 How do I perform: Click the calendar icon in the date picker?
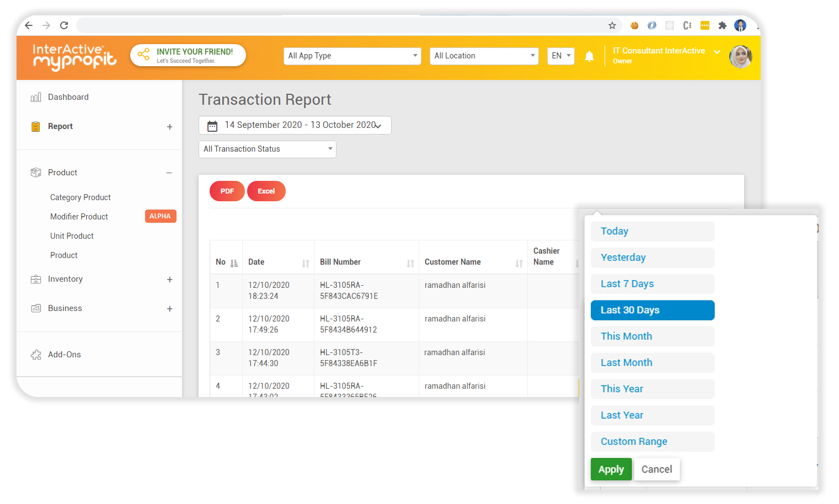(x=212, y=125)
